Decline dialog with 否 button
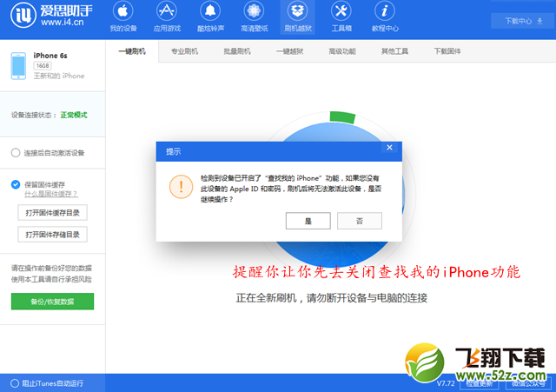Viewport: 556px width, 392px height. click(360, 221)
